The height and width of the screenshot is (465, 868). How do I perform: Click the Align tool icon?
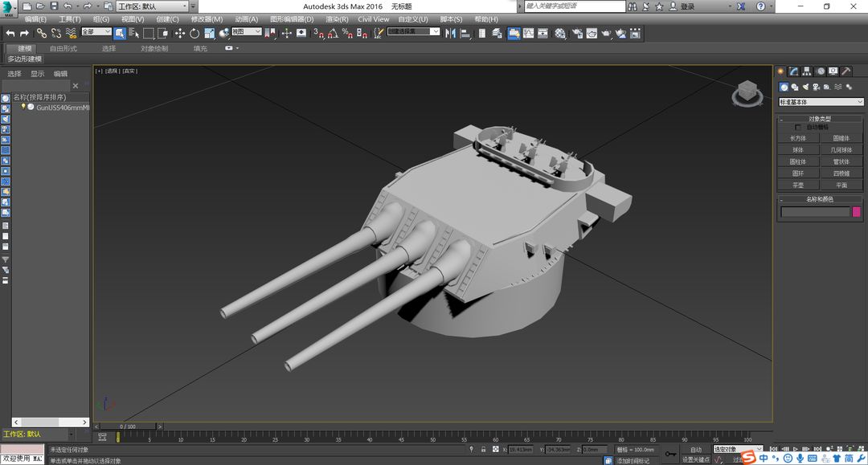(x=465, y=33)
